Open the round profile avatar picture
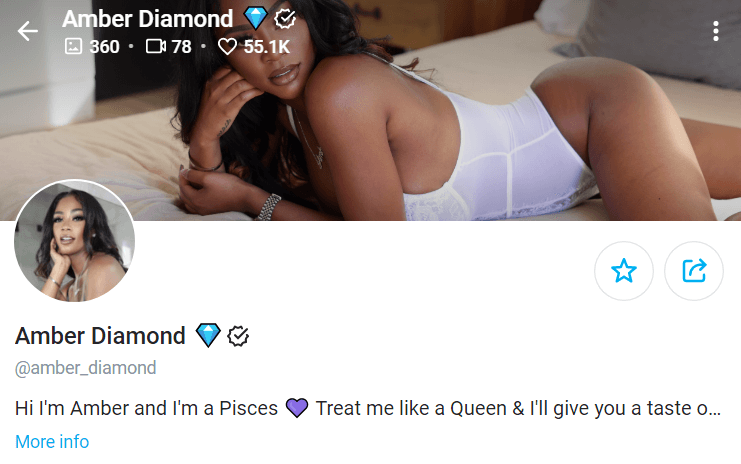The image size is (741, 464). coord(74,241)
